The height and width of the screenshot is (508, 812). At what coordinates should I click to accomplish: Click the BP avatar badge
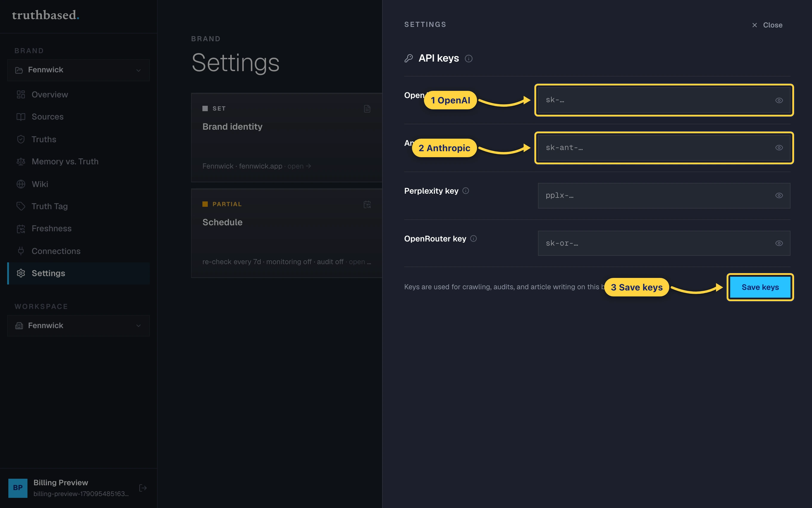(18, 488)
